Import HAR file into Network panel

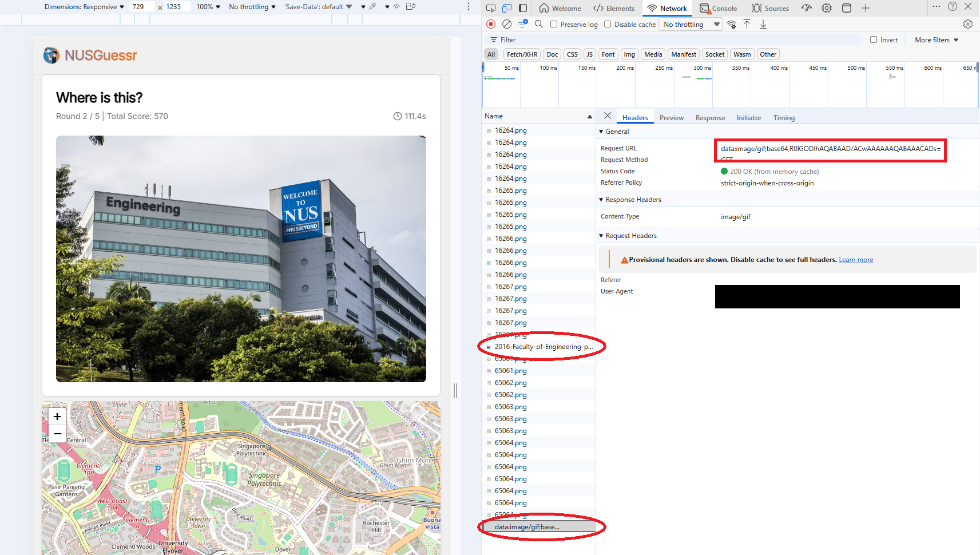(747, 24)
